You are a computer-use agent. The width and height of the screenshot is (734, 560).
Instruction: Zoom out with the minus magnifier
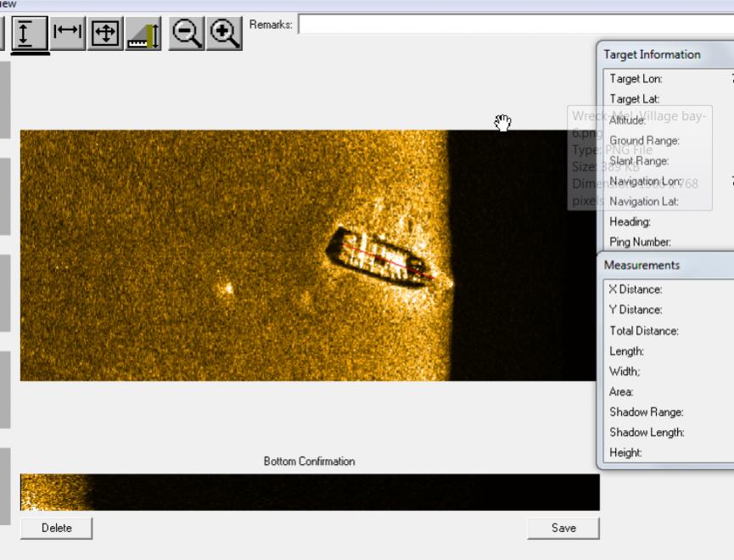point(186,33)
